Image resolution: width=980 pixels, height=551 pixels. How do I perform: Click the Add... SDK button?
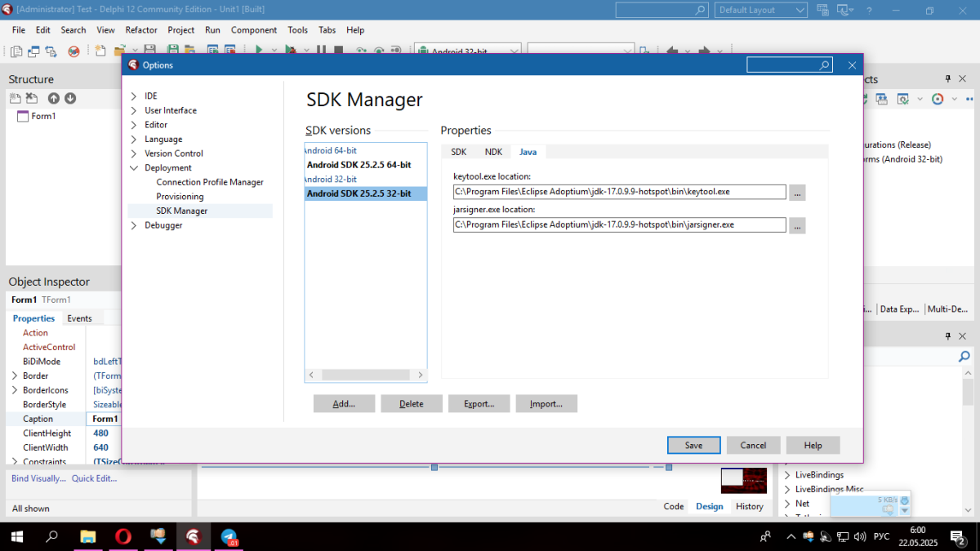tap(344, 403)
